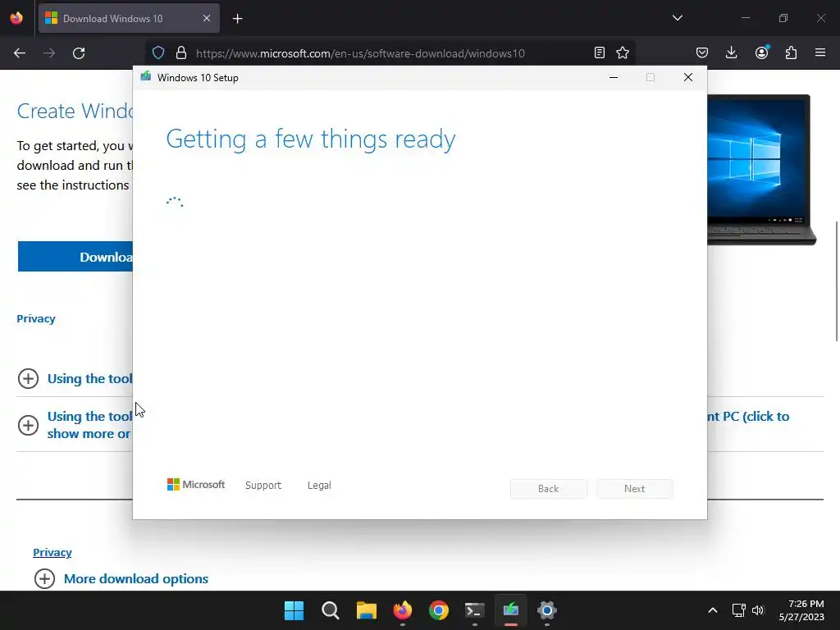This screenshot has width=840, height=630.
Task: Open Firefox downloads panel
Action: (x=731, y=52)
